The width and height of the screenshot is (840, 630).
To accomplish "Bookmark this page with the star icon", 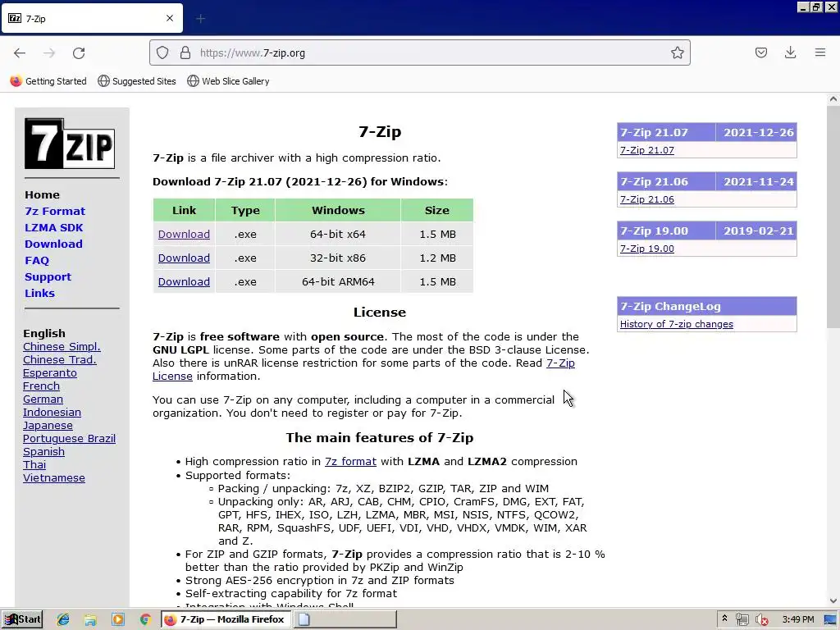I will click(x=677, y=52).
